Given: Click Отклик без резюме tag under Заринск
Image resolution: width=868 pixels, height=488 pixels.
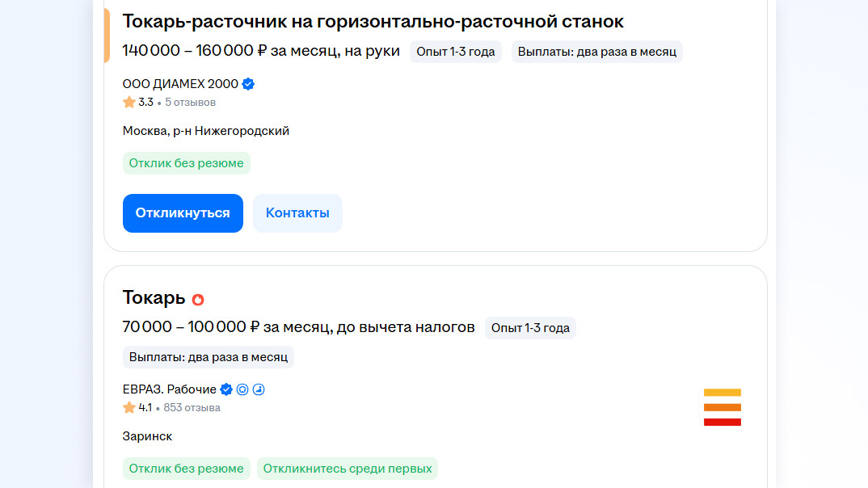Looking at the screenshot, I should click(187, 469).
